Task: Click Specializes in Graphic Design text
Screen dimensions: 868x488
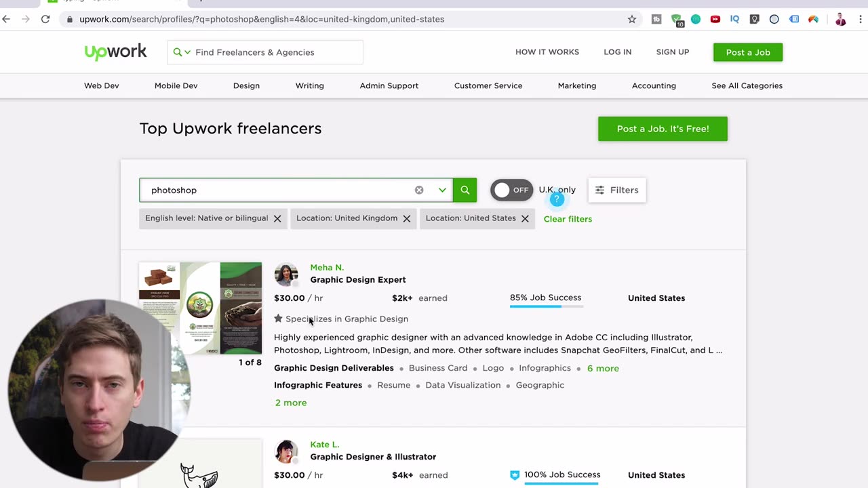Action: pos(347,319)
